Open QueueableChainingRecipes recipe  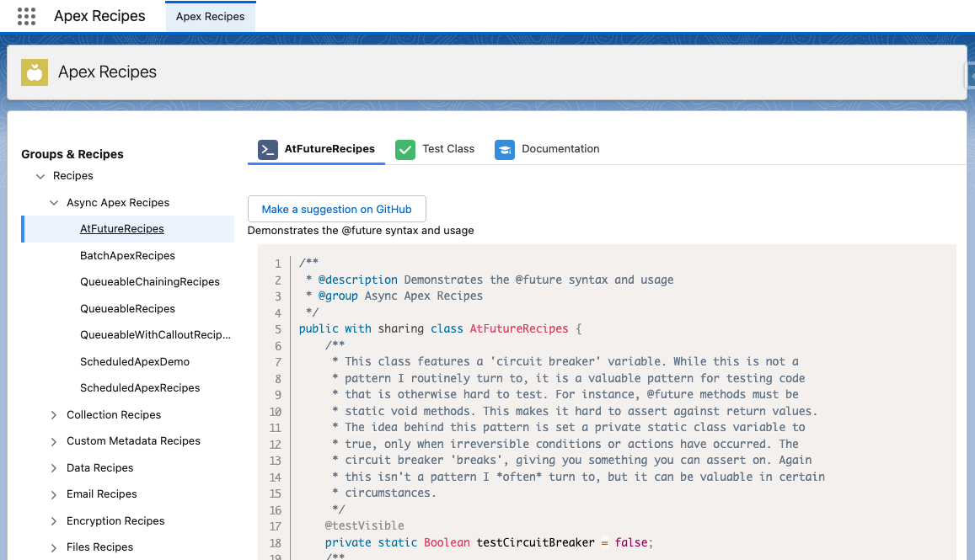pos(150,281)
